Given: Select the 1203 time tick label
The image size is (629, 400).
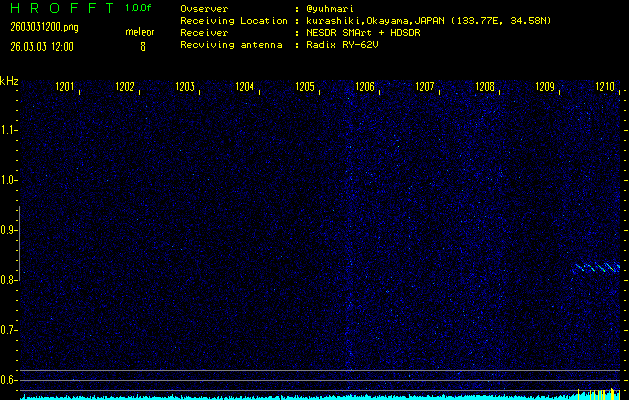Looking at the screenshot, I should tap(185, 87).
